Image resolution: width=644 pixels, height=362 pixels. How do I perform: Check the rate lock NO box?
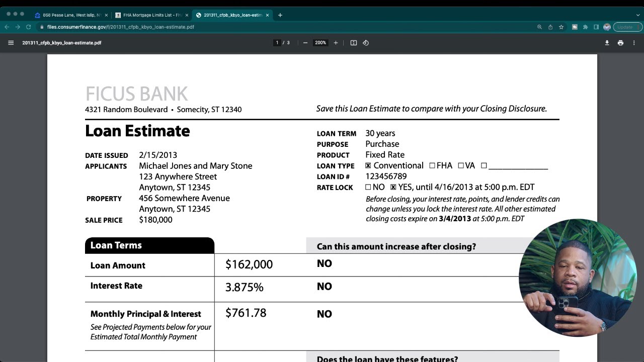pos(368,187)
